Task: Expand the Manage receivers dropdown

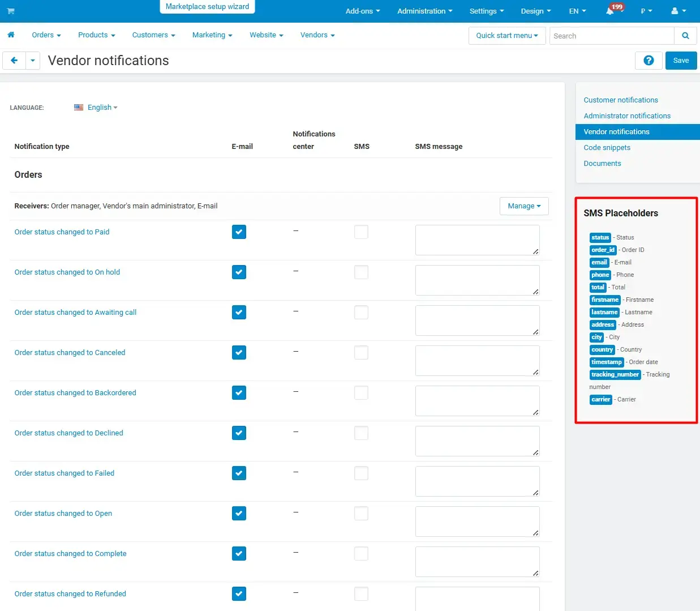Action: click(524, 206)
